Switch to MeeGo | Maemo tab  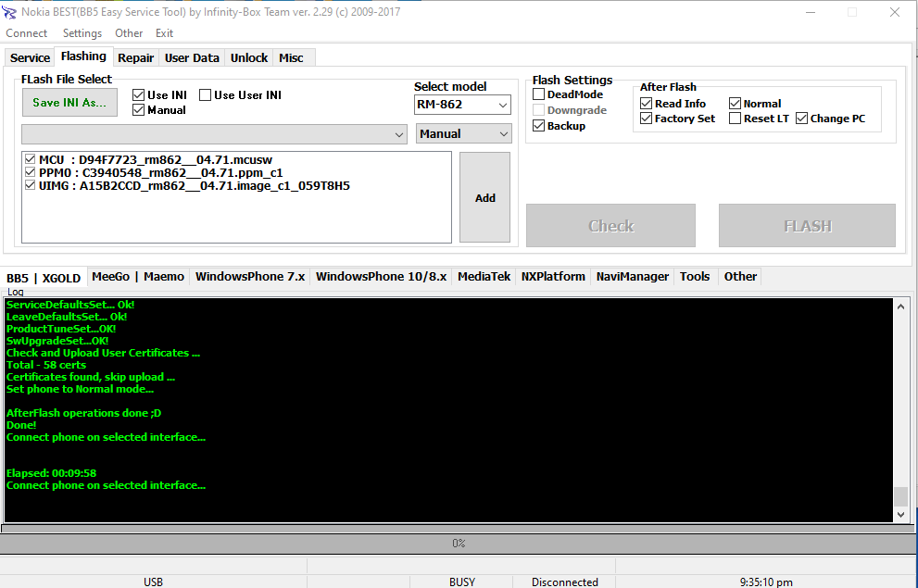coord(138,277)
